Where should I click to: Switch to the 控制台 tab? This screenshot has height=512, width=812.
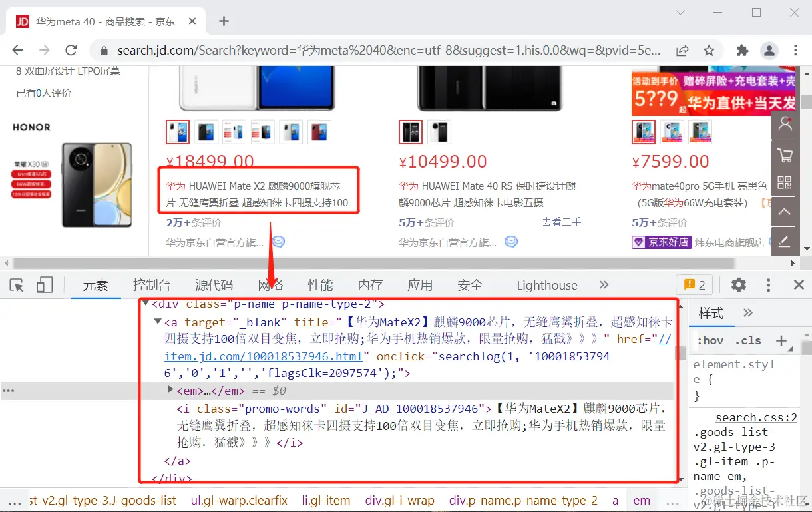[152, 285]
